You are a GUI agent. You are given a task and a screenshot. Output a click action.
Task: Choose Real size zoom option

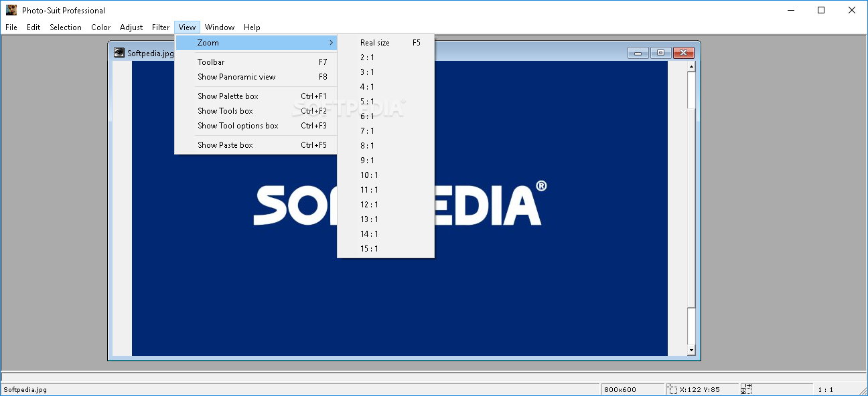coord(386,43)
